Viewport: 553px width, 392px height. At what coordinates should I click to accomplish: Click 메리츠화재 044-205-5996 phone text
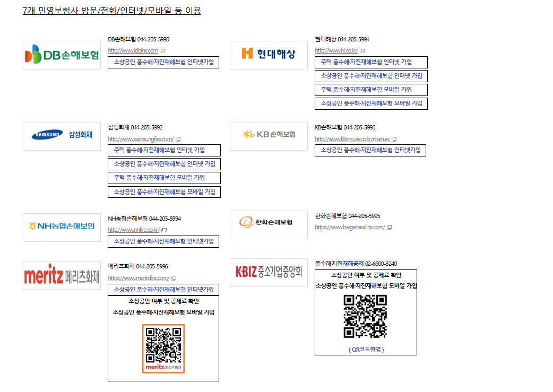tap(138, 266)
